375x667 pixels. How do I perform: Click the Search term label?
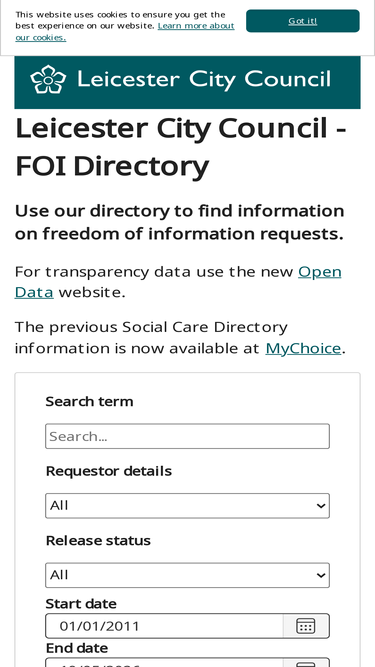coord(89,402)
